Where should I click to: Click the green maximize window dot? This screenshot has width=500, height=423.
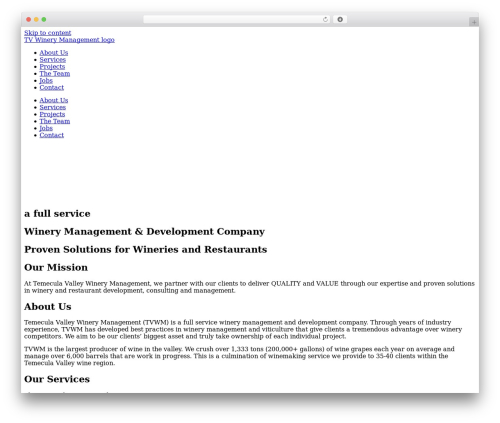click(x=44, y=20)
